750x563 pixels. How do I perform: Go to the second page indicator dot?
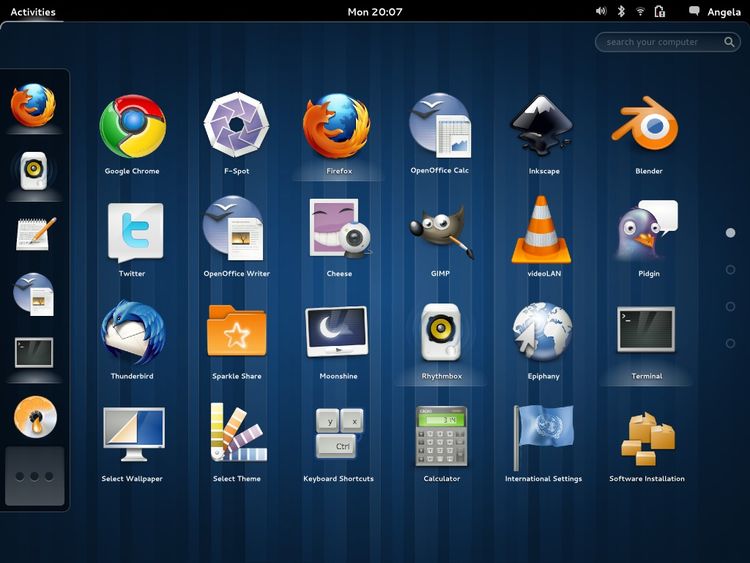click(x=730, y=269)
